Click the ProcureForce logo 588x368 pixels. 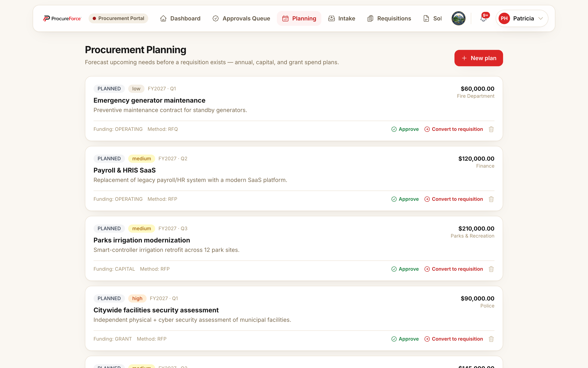tap(62, 18)
